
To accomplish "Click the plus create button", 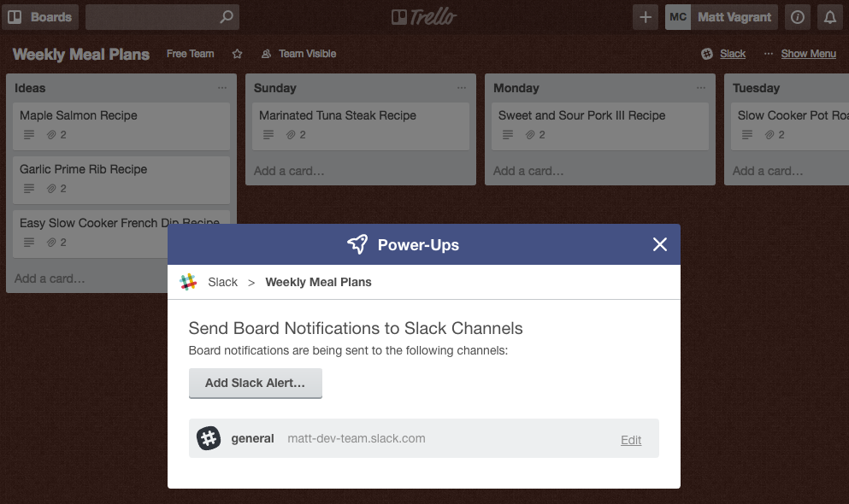I will click(x=646, y=17).
